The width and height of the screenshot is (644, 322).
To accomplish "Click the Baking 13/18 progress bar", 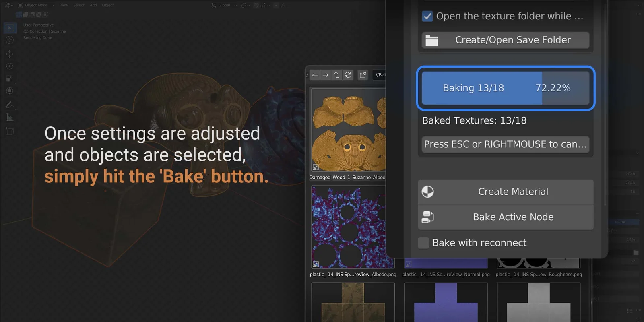I will [506, 88].
